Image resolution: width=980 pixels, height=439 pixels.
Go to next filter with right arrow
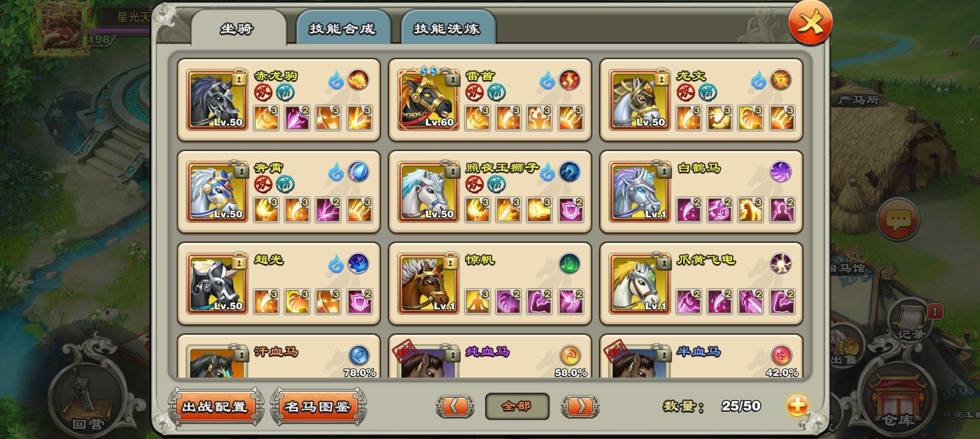click(x=580, y=406)
